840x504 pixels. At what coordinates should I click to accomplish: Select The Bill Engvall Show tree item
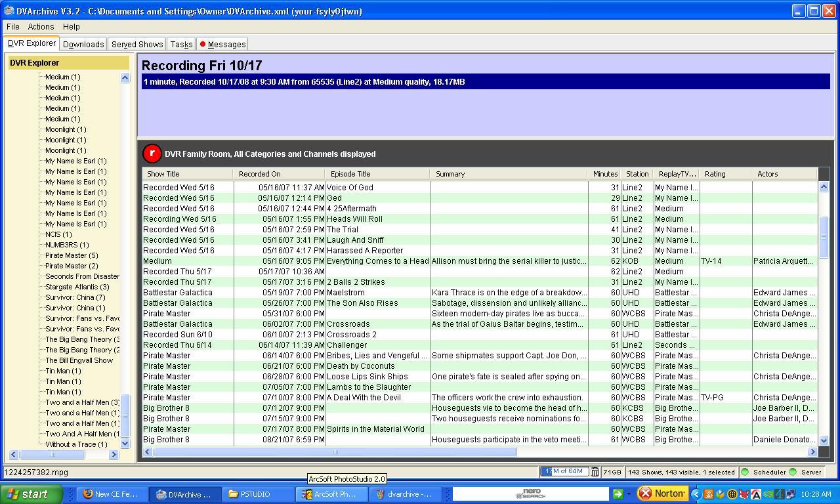pos(79,360)
